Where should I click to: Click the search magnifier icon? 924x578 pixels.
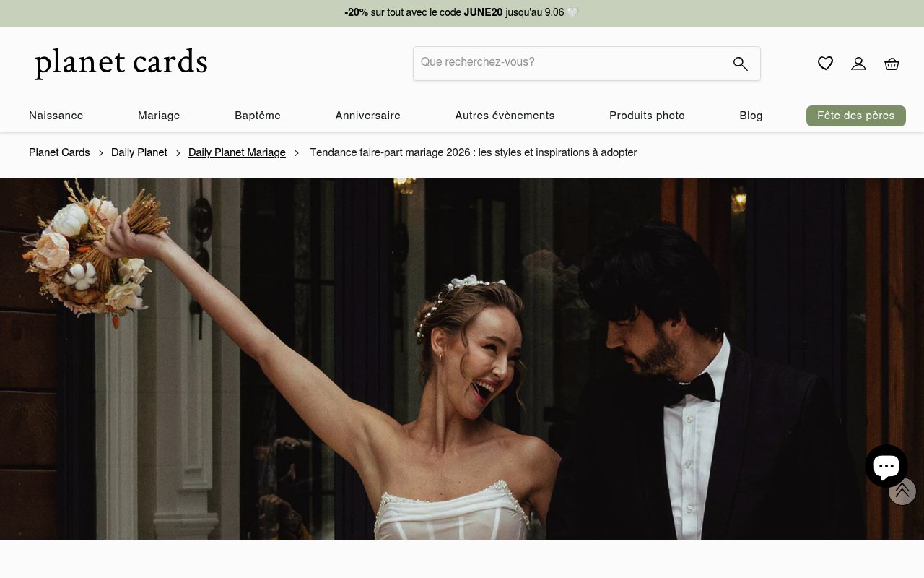pos(740,64)
